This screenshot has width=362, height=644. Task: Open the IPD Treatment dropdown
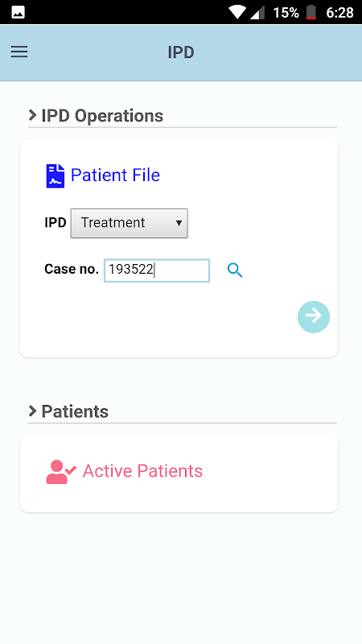click(x=130, y=223)
